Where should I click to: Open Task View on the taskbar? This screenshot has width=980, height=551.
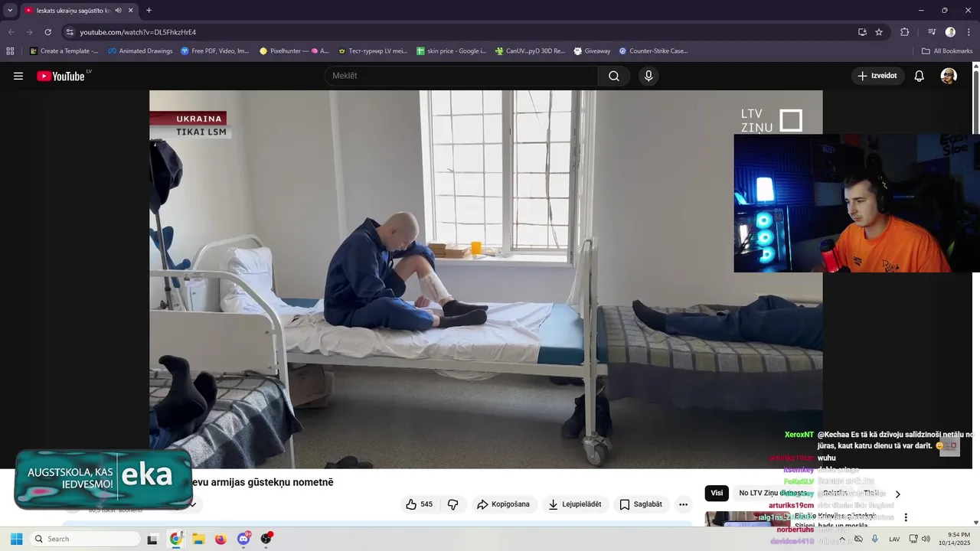click(x=152, y=539)
